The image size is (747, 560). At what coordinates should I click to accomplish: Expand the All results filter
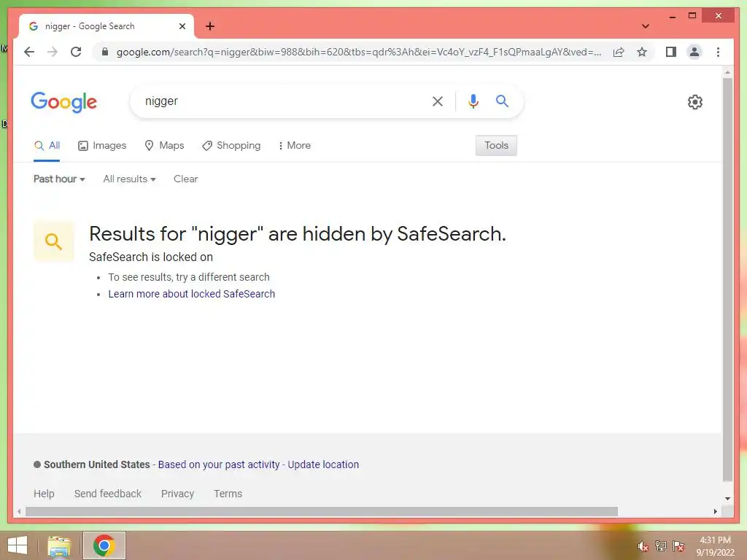(130, 179)
